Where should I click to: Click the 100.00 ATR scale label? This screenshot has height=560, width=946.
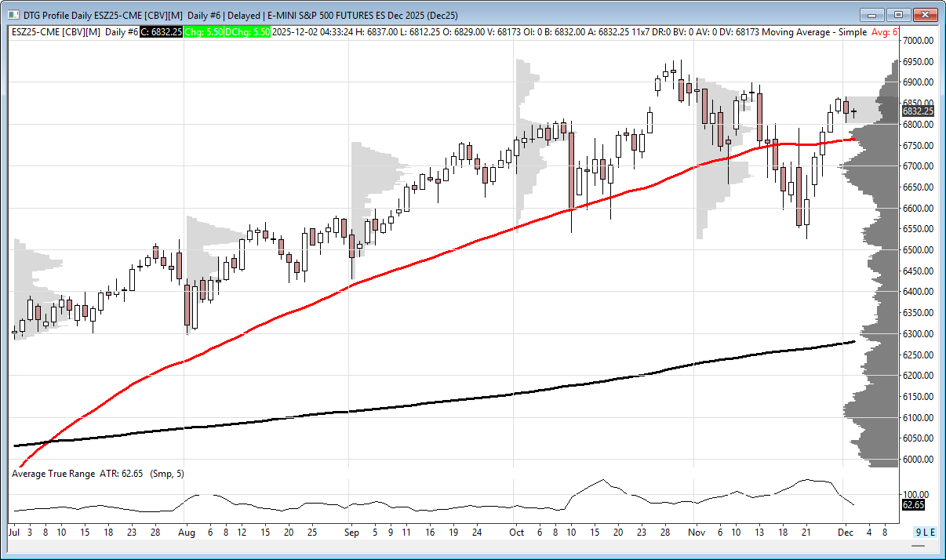[x=915, y=495]
